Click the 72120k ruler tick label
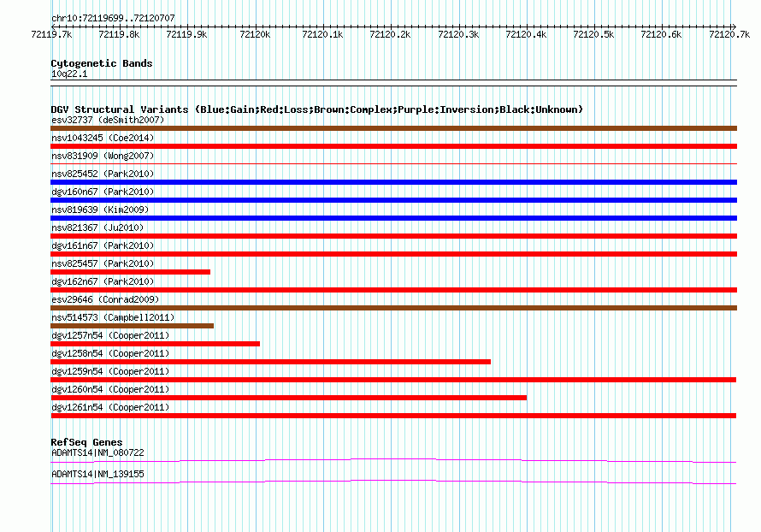The height and width of the screenshot is (532, 761). click(256, 34)
